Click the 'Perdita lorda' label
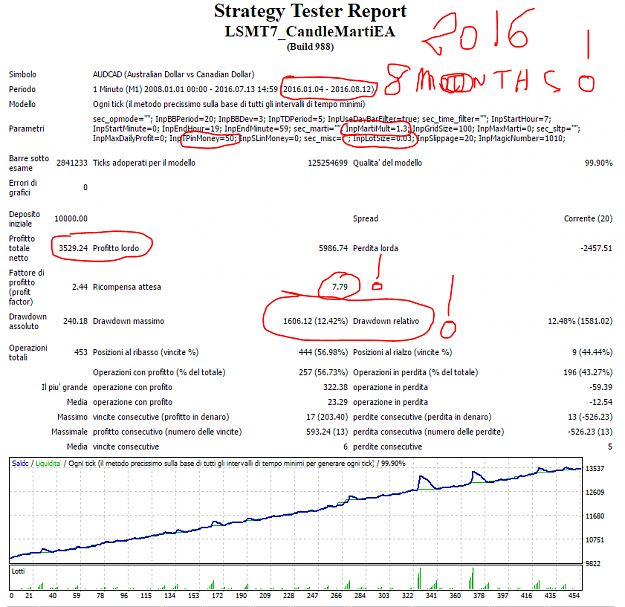Screen dimensions: 625x607 [x=375, y=248]
